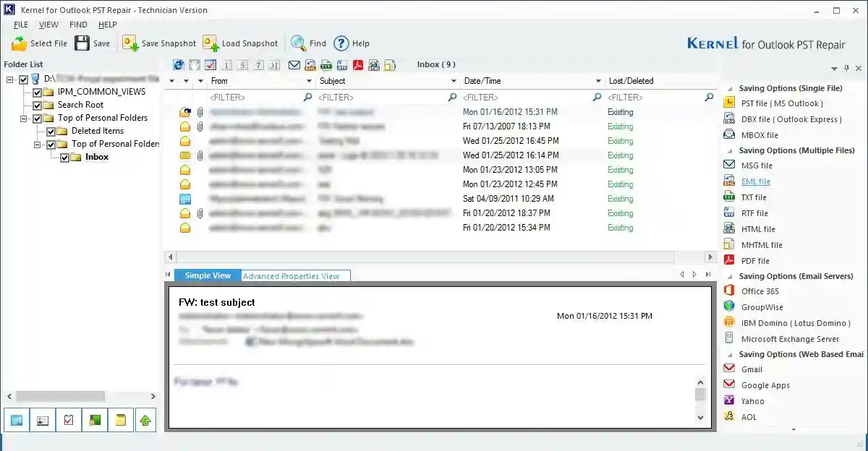The height and width of the screenshot is (451, 868).
Task: Collapse nested Top of Personal Folders node
Action: pyautogui.click(x=38, y=144)
